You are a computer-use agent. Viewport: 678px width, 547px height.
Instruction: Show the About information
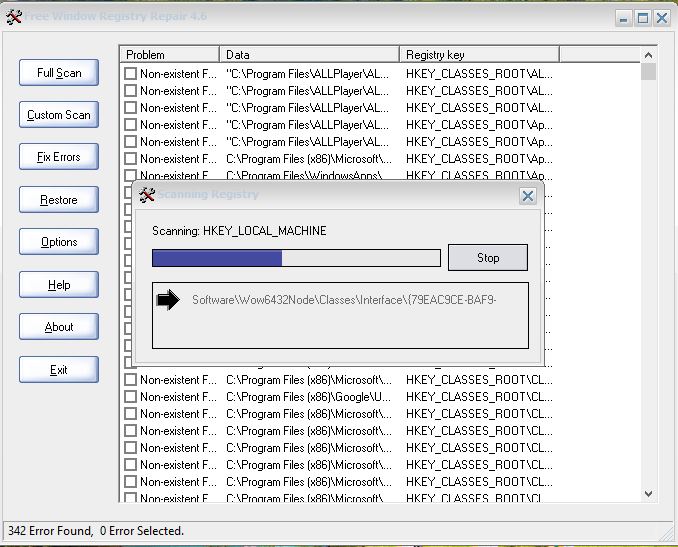click(x=59, y=327)
